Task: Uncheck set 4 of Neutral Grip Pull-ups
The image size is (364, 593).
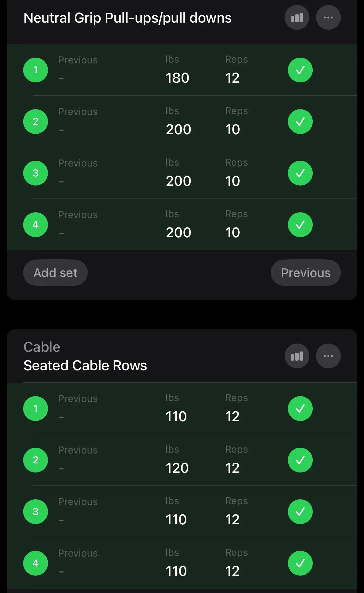Action: click(300, 225)
